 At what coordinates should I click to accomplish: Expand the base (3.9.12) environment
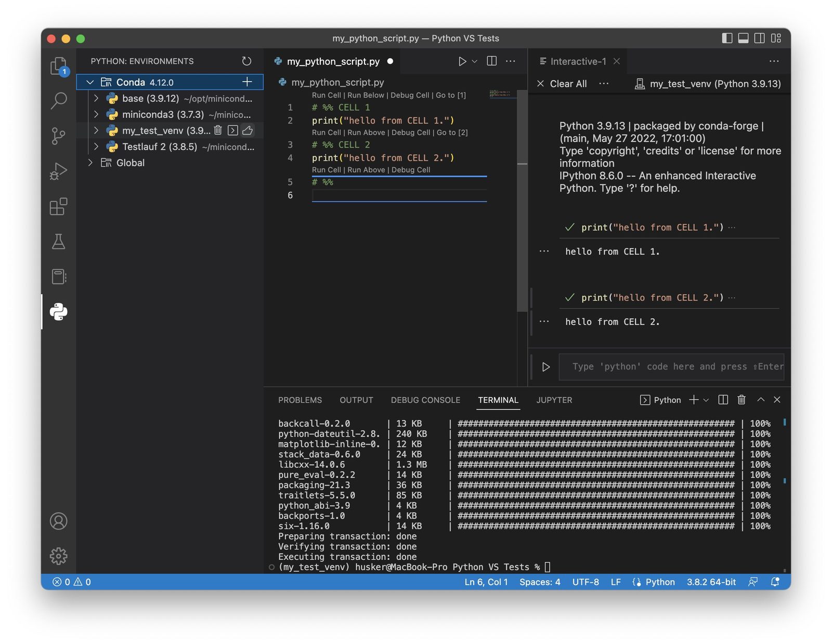pos(96,98)
